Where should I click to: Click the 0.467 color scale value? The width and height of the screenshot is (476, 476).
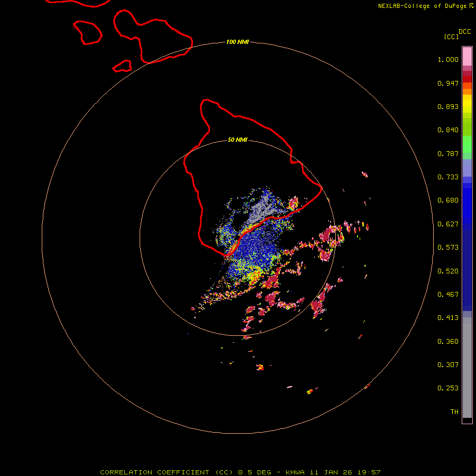(448, 295)
